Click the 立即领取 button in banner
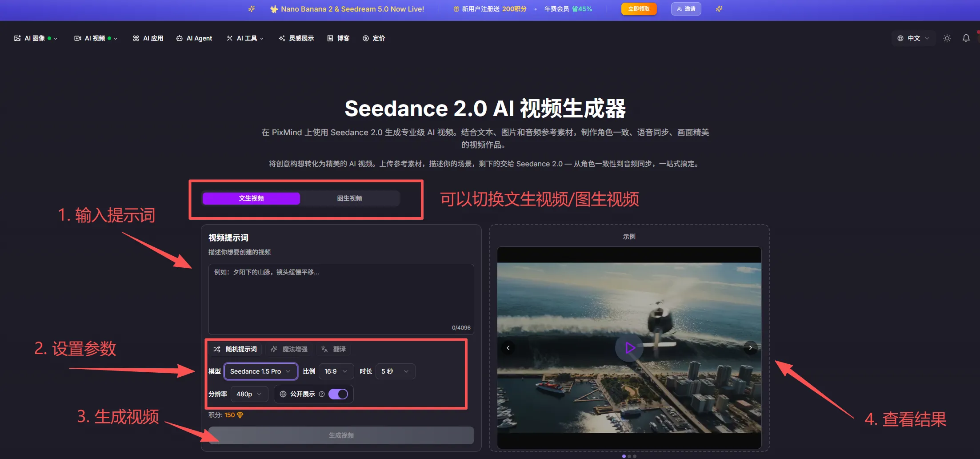980x459 pixels. click(639, 9)
